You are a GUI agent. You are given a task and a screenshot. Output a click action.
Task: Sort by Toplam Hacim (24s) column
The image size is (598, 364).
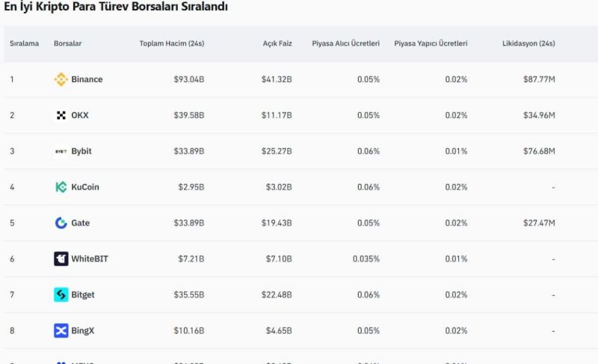pyautogui.click(x=172, y=43)
